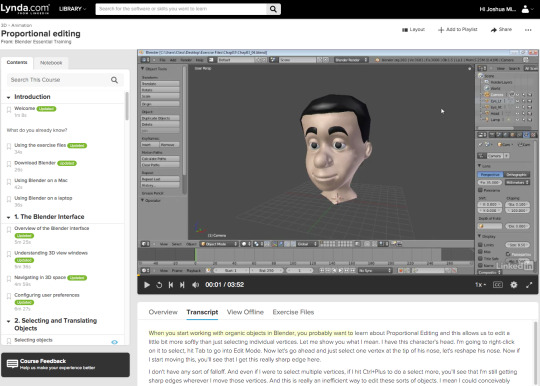Bookmark Using the exercise files
This screenshot has width=540, height=386.
[9, 147]
